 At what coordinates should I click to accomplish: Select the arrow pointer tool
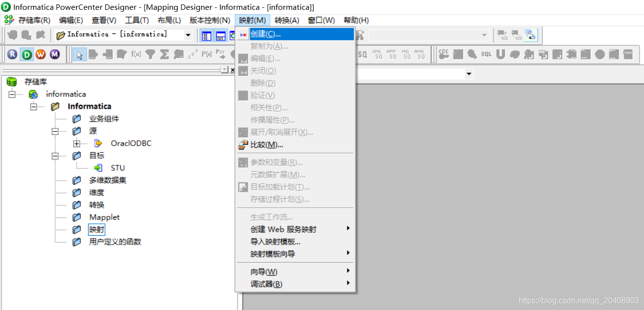tap(79, 54)
